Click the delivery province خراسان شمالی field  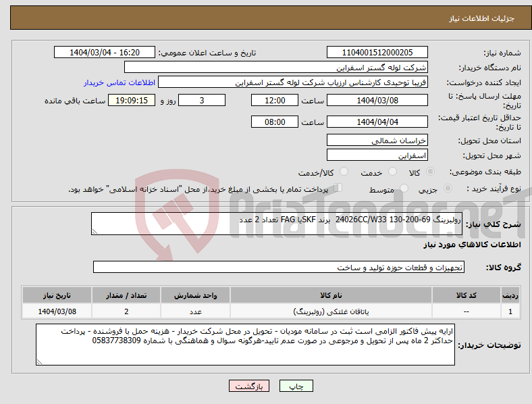point(377,141)
